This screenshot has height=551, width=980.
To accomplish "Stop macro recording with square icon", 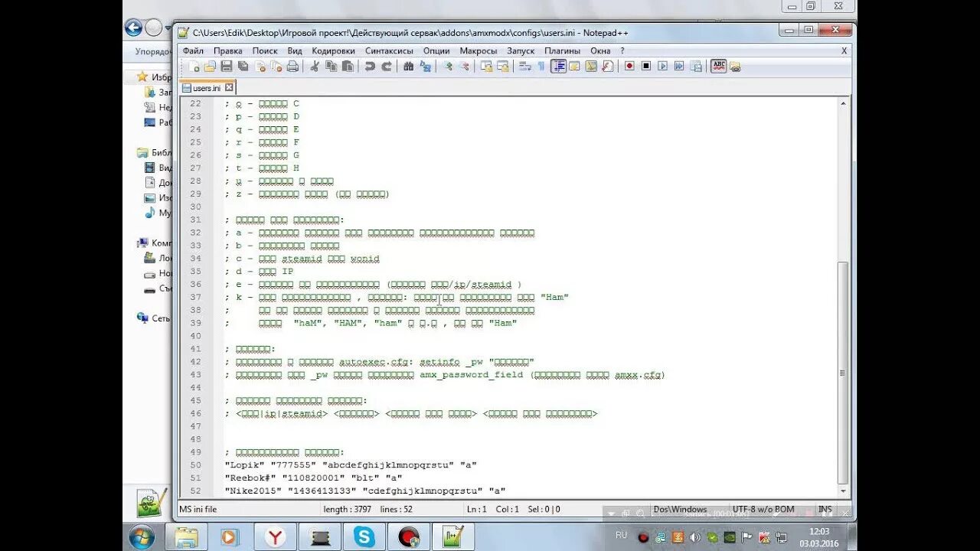I will [x=646, y=67].
